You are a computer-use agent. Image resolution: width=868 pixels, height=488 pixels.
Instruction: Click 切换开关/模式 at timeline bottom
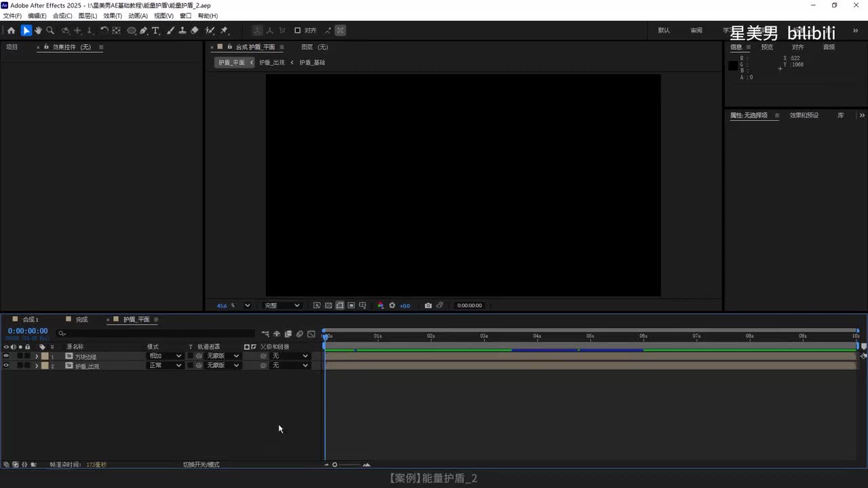[x=201, y=465]
